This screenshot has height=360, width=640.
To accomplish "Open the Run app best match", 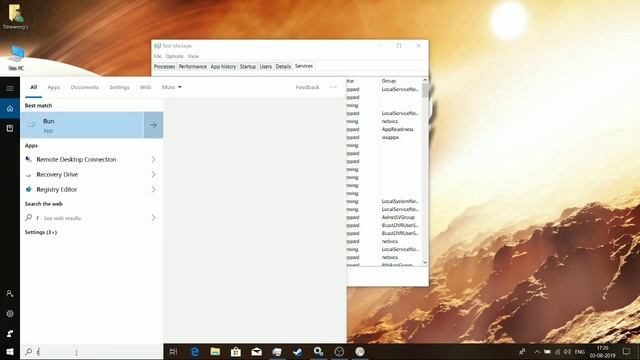I will [82, 125].
